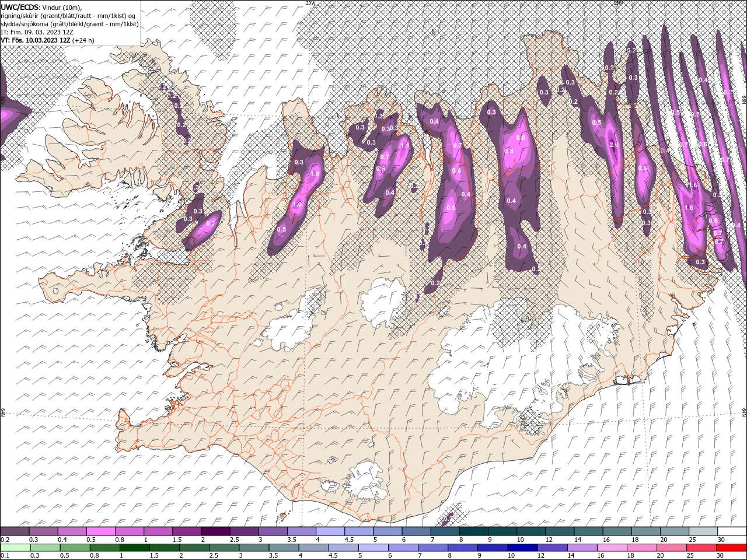The width and height of the screenshot is (747, 560).
Task: Click the lavender 4–4.5 upper legend swatch
Action: tap(330, 531)
